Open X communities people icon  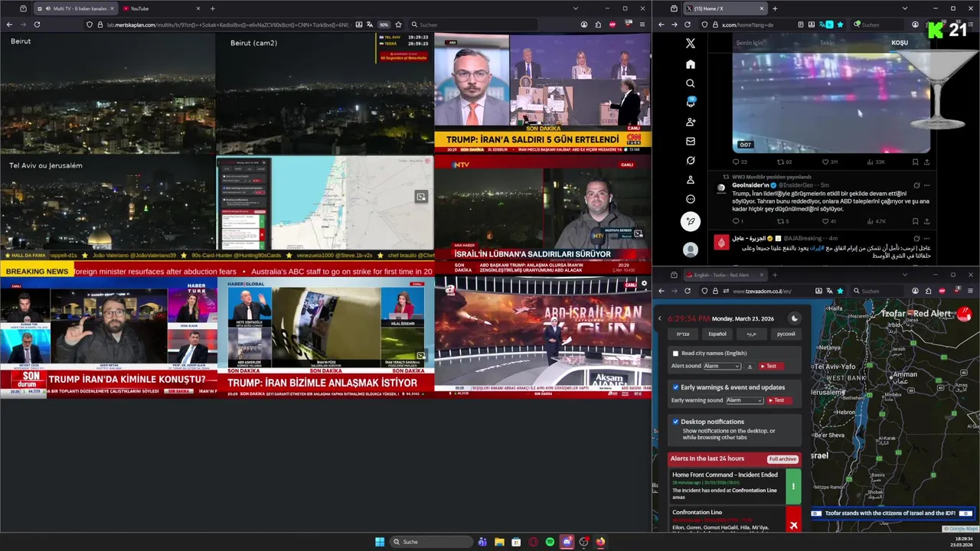[x=691, y=122]
